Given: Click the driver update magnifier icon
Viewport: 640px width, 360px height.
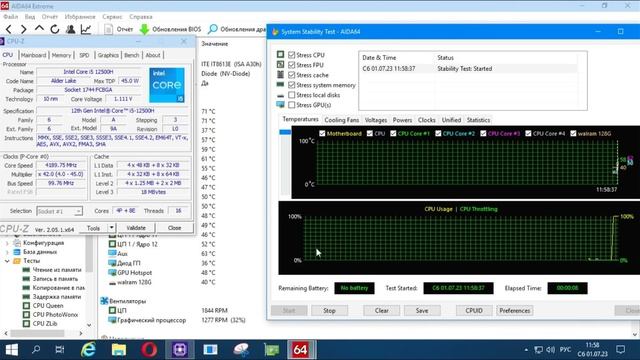Looking at the screenshot, I should point(212,29).
